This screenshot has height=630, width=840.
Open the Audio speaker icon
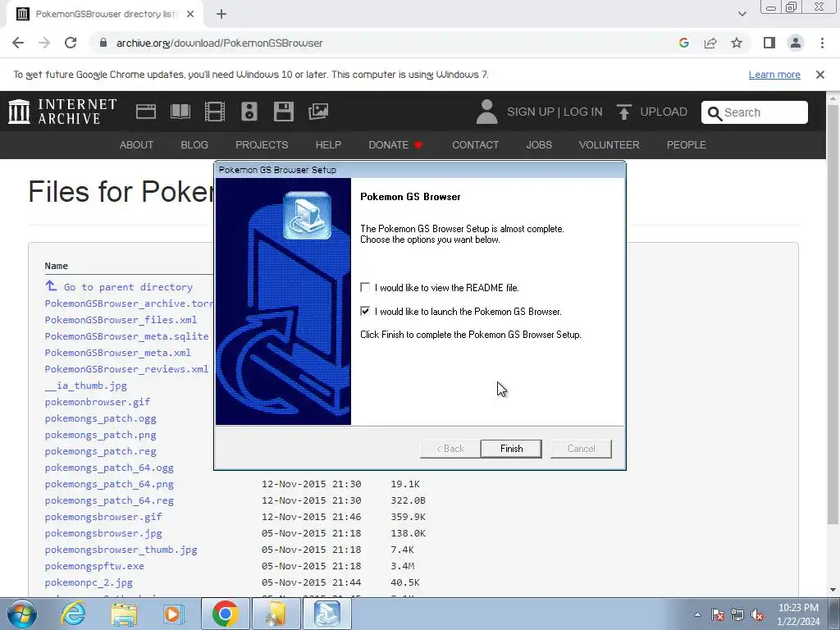coord(249,112)
